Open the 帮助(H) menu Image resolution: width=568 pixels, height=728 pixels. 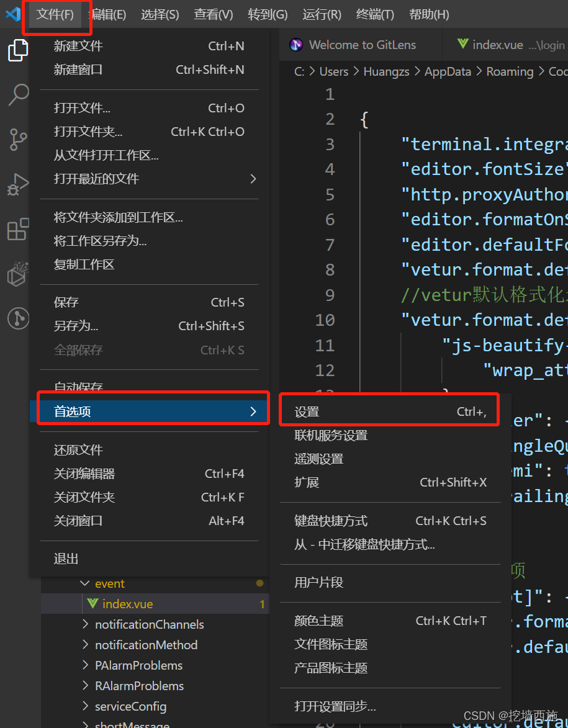429,14
